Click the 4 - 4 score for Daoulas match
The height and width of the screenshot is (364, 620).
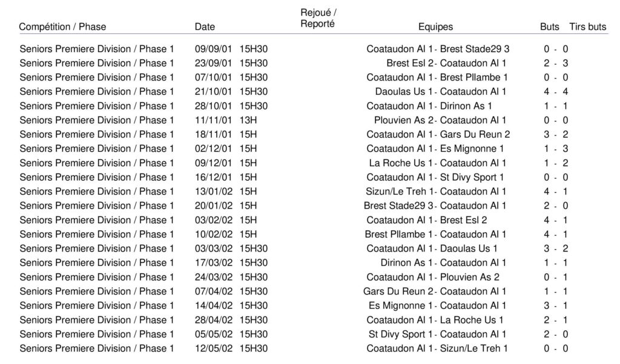tap(555, 92)
